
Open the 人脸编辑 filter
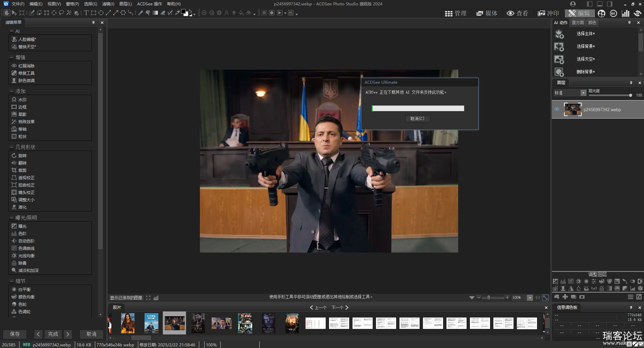[x=27, y=39]
